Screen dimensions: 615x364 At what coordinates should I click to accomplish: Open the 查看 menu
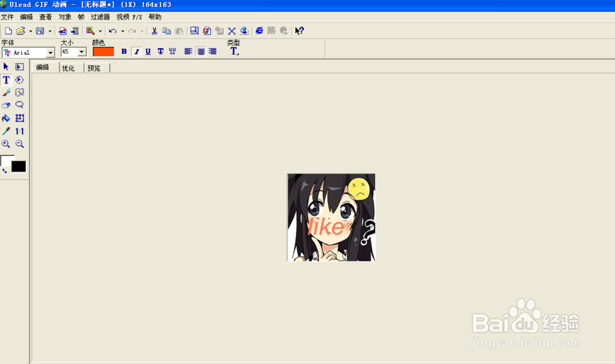point(46,17)
